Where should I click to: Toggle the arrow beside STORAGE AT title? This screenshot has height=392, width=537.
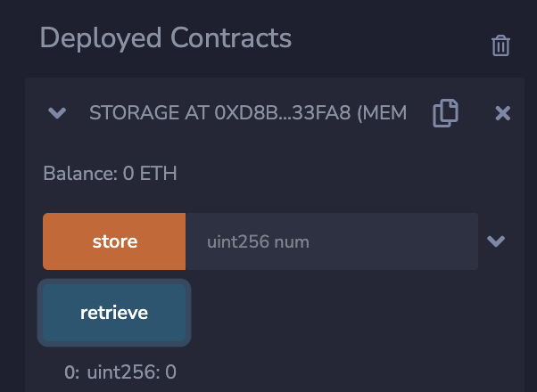pyautogui.click(x=57, y=113)
